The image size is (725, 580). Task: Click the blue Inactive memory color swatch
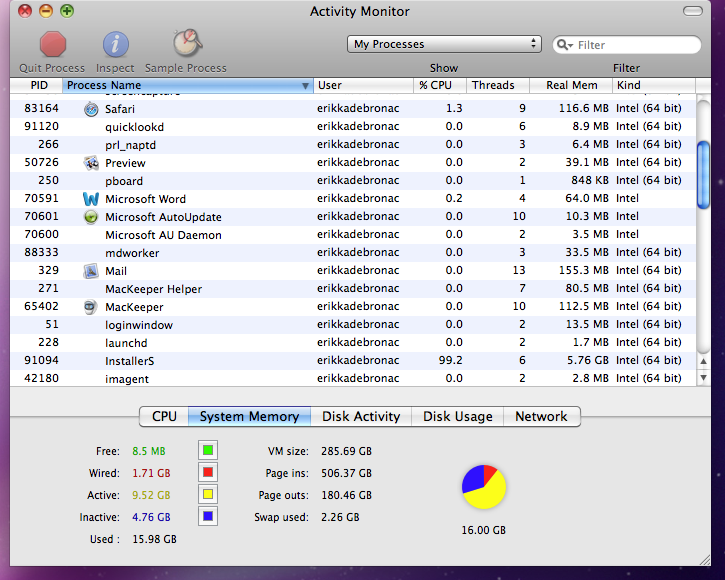point(208,516)
